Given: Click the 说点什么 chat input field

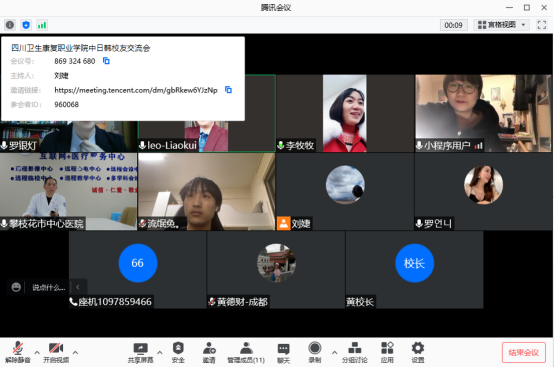Looking at the screenshot, I should pyautogui.click(x=48, y=287).
